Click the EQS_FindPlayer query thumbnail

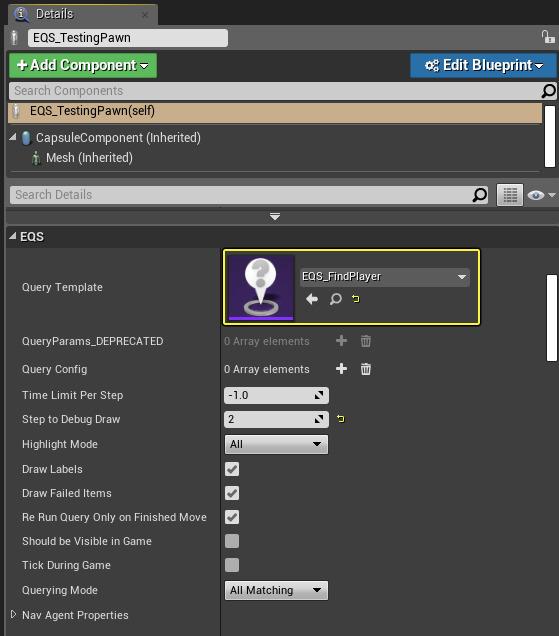[x=261, y=288]
